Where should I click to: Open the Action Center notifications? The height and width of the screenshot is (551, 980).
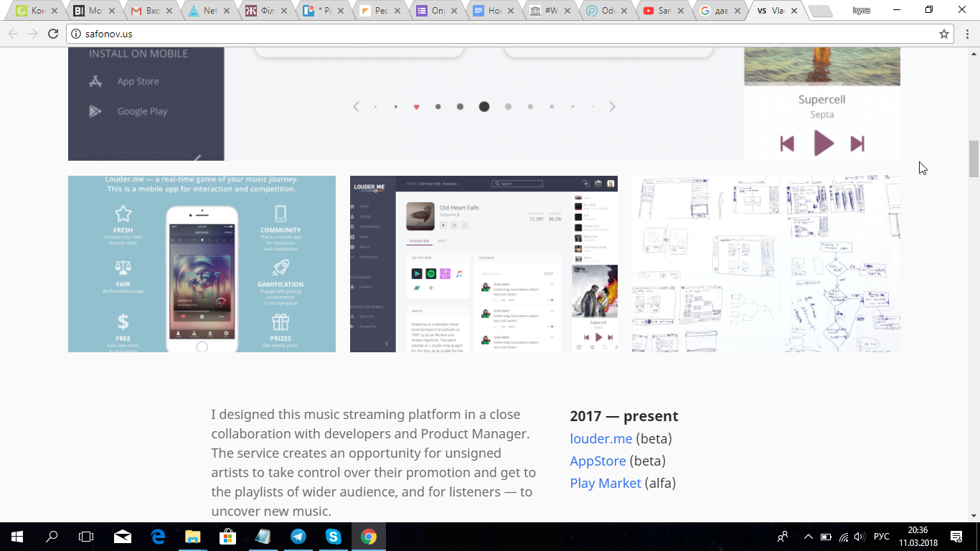[956, 537]
